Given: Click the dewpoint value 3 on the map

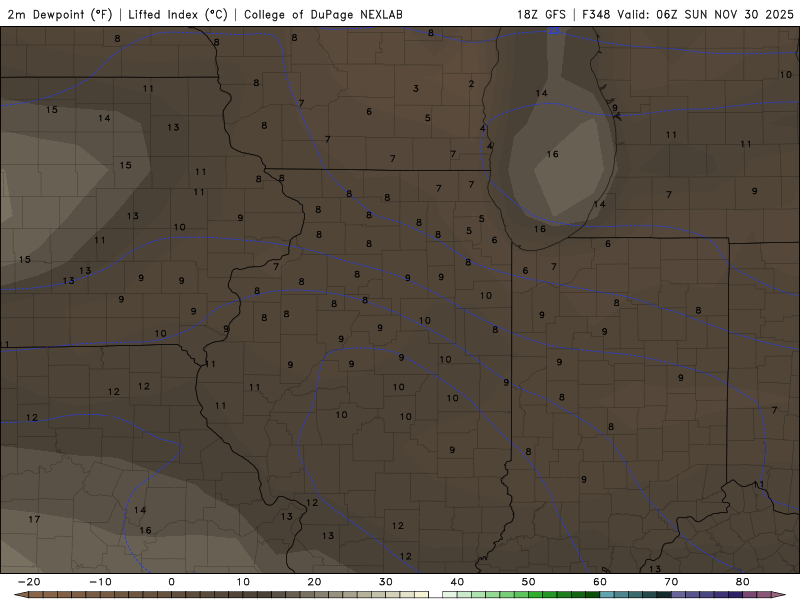Looking at the screenshot, I should coord(416,89).
